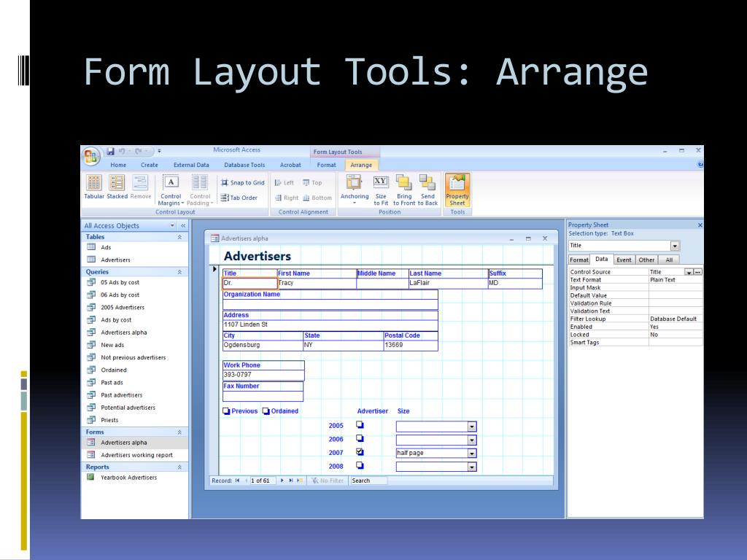This screenshot has width=747, height=560.
Task: Open the 2006 Size dropdown
Action: coord(472,440)
